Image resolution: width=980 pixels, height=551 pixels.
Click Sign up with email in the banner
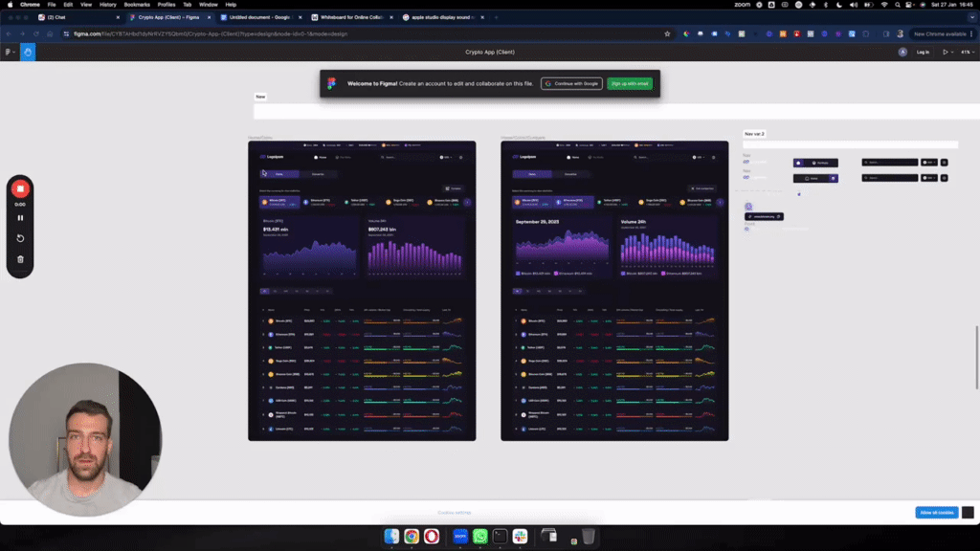tap(629, 83)
